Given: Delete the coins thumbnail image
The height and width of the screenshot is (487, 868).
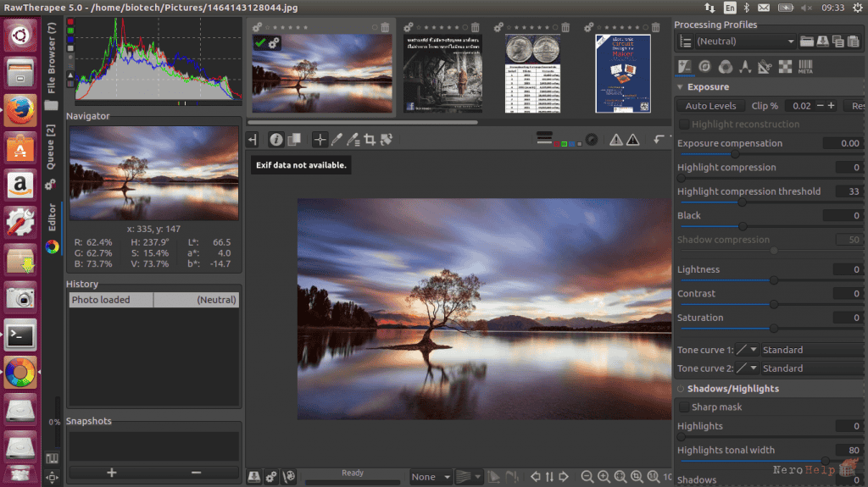Looking at the screenshot, I should [x=565, y=27].
